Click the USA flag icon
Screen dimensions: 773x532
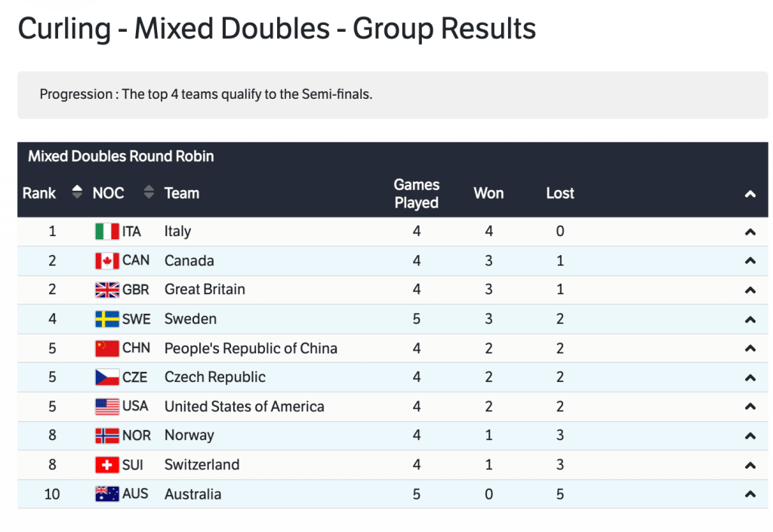point(106,407)
